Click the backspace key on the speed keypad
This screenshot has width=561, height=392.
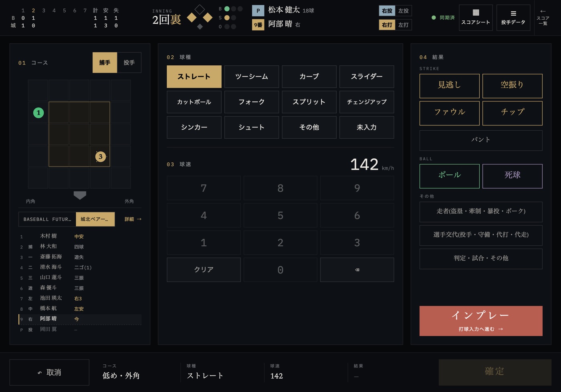point(357,270)
